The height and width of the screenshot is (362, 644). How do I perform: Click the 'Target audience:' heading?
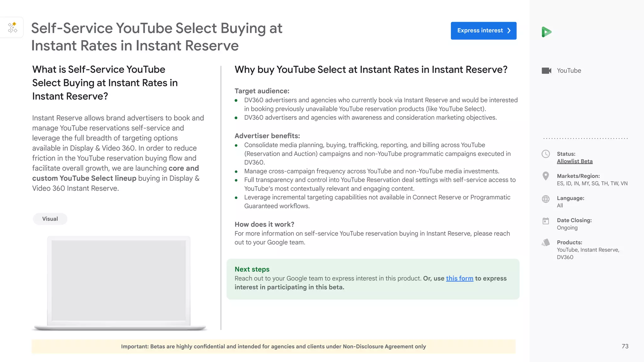pos(262,91)
